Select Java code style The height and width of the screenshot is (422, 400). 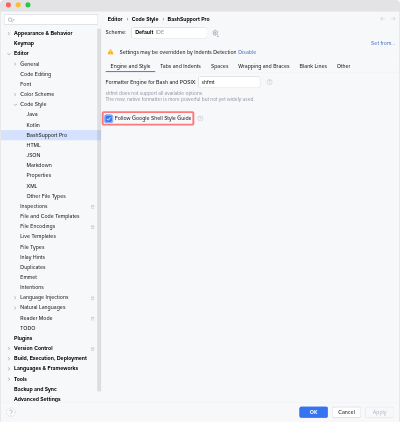pos(32,114)
